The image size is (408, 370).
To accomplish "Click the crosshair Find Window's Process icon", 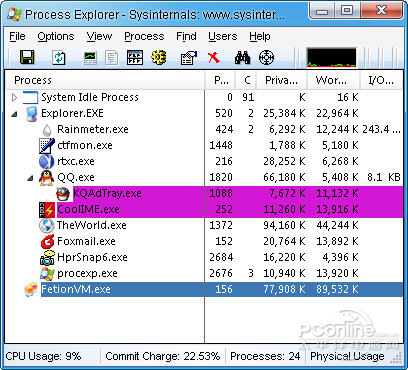I will 266,58.
